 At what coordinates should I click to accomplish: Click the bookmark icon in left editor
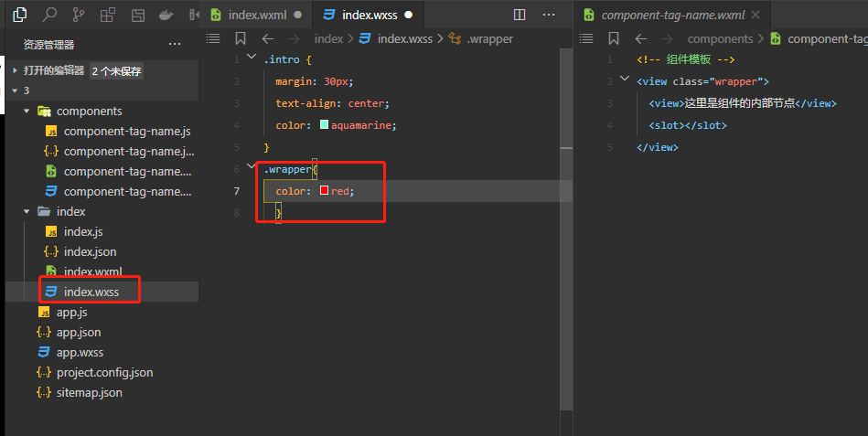tap(241, 38)
